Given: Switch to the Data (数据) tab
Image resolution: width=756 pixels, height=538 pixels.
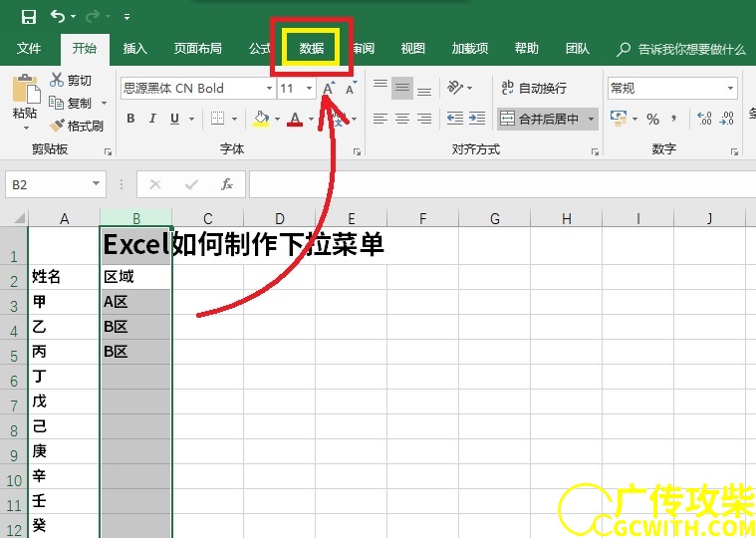Looking at the screenshot, I should pos(312,49).
